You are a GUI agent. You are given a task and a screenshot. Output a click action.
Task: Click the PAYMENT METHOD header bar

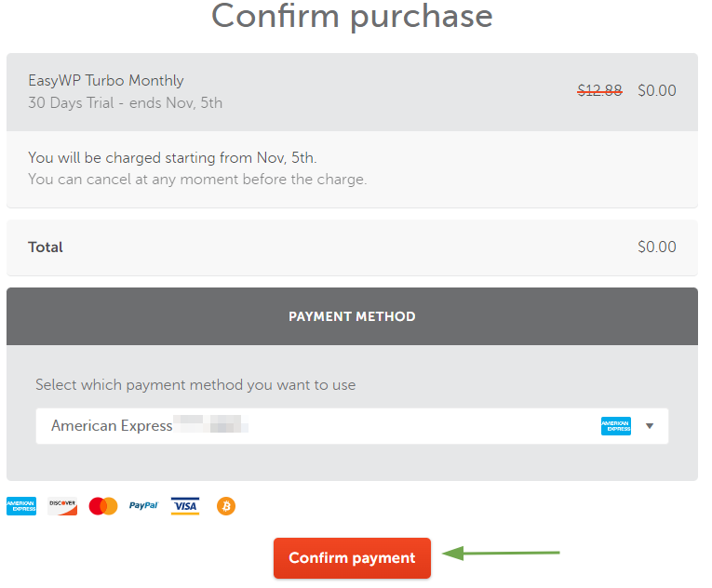tap(352, 316)
